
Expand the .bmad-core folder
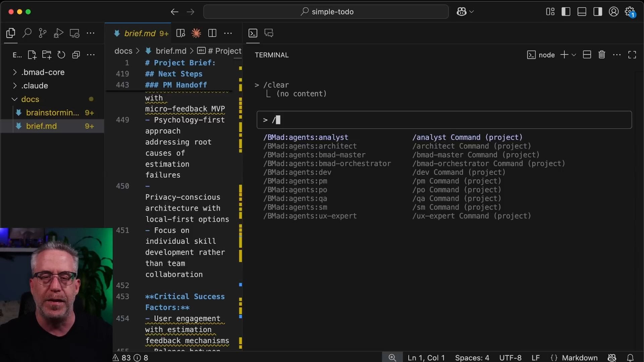[x=43, y=72]
